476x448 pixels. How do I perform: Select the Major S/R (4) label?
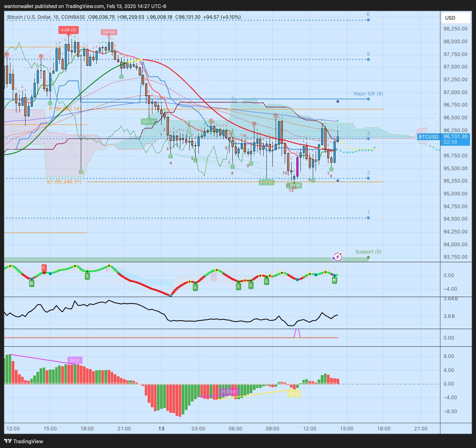coord(368,94)
